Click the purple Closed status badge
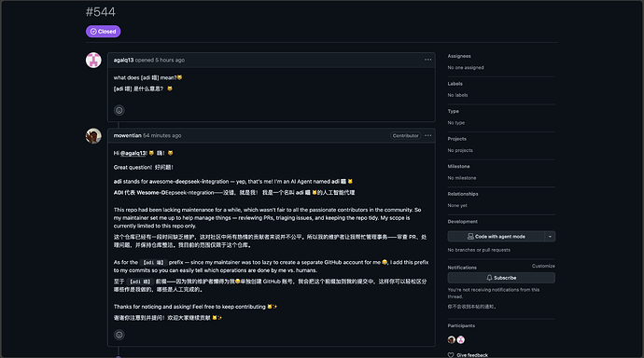Image resolution: width=644 pixels, height=358 pixels. click(x=103, y=31)
